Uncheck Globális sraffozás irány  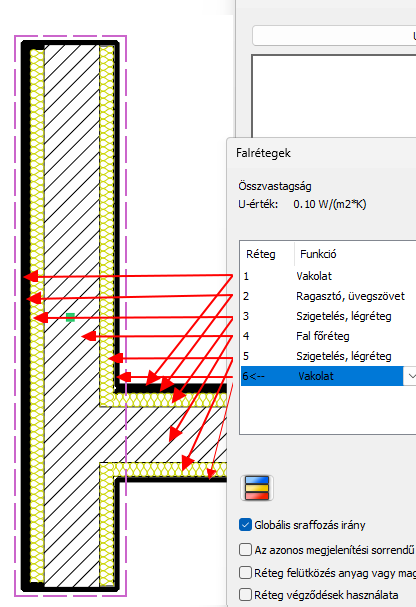click(245, 525)
